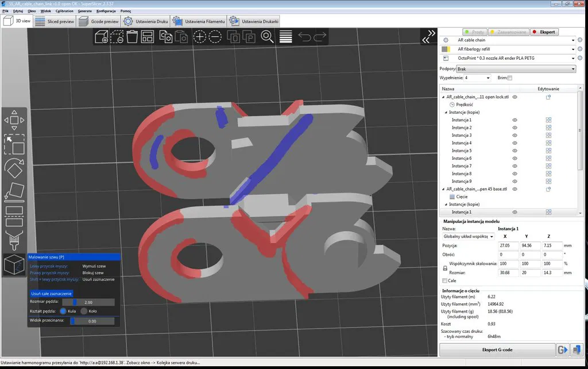
Task: Open Ustawienia Drukarki tab
Action: click(x=254, y=21)
